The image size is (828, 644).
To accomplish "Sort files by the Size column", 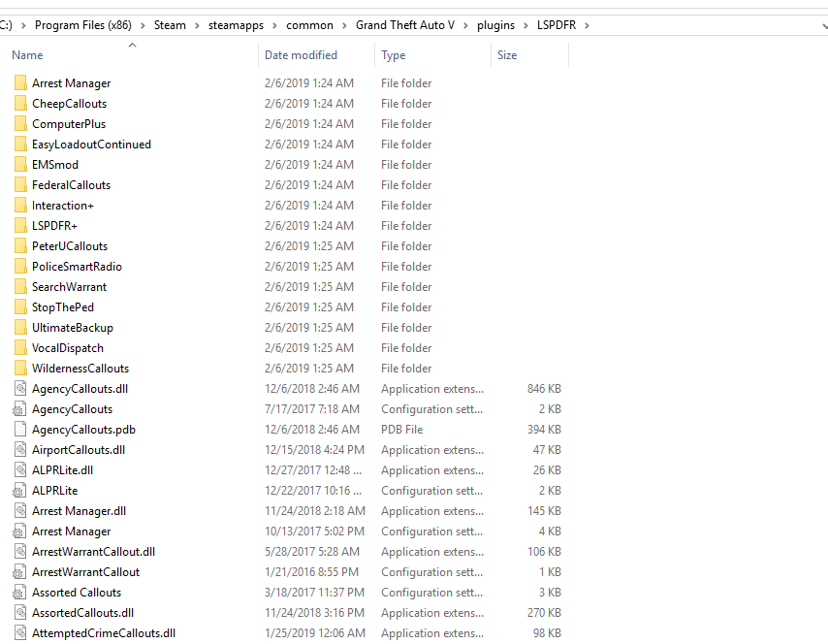I will (507, 55).
